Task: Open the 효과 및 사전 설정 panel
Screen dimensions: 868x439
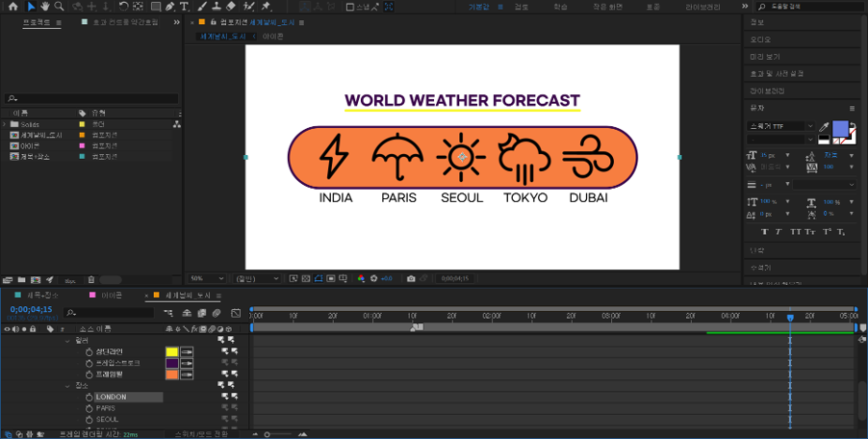Action: coord(777,73)
